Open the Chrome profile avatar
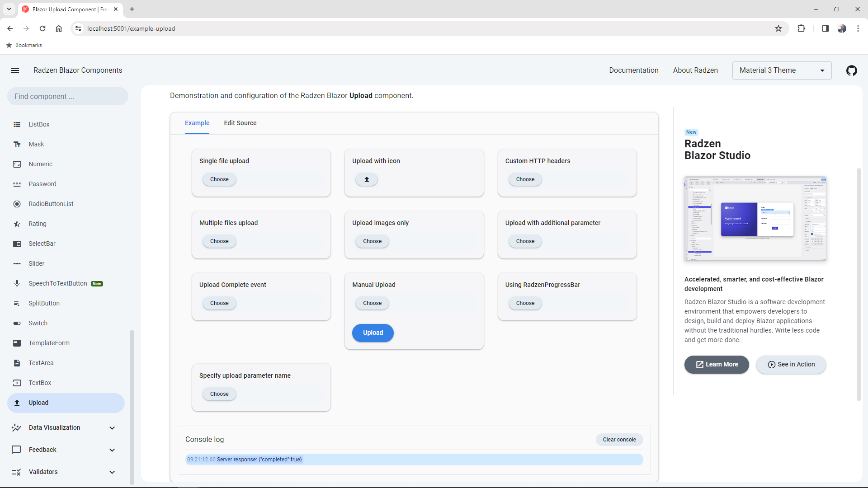 842,28
